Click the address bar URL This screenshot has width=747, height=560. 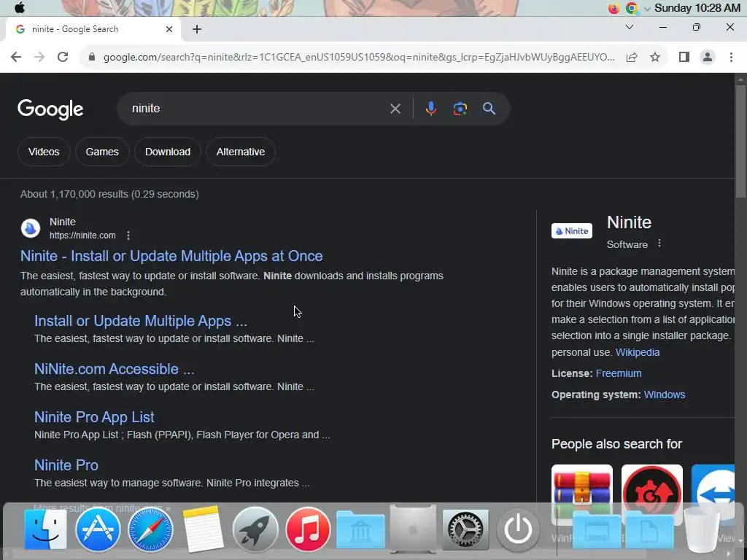[359, 57]
